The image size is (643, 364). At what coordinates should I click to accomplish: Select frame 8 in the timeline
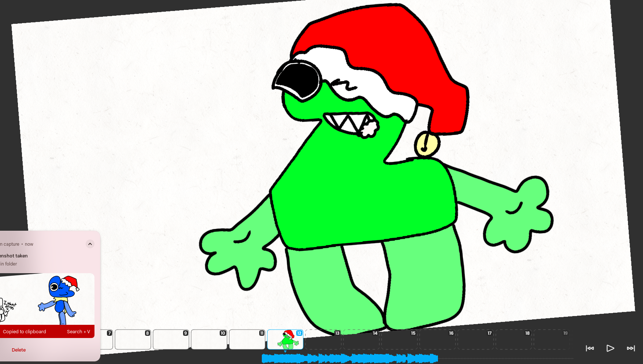pos(133,339)
